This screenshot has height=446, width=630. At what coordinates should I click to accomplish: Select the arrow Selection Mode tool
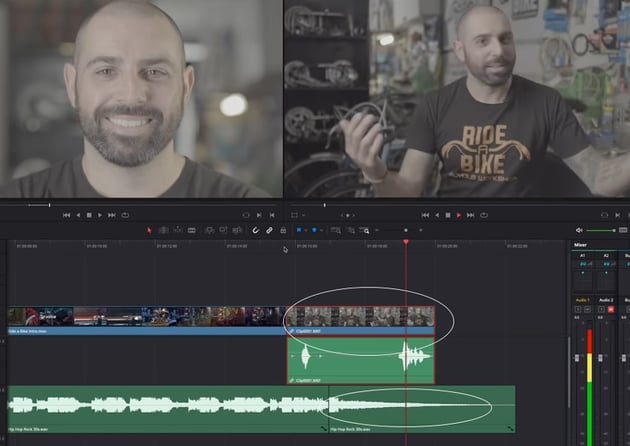150,230
